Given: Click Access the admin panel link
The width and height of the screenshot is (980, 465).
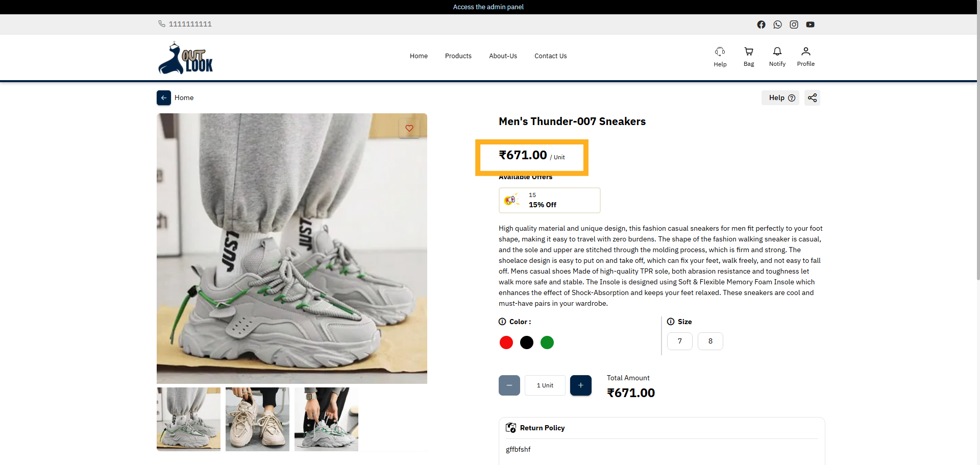Looking at the screenshot, I should [x=488, y=7].
